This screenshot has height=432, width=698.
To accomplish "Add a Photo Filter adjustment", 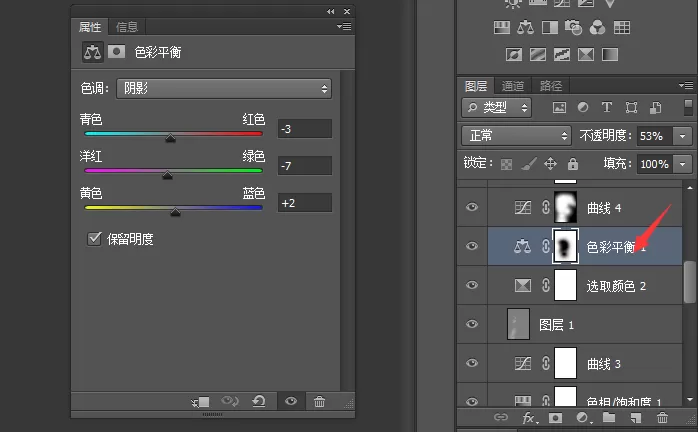I will [573, 28].
